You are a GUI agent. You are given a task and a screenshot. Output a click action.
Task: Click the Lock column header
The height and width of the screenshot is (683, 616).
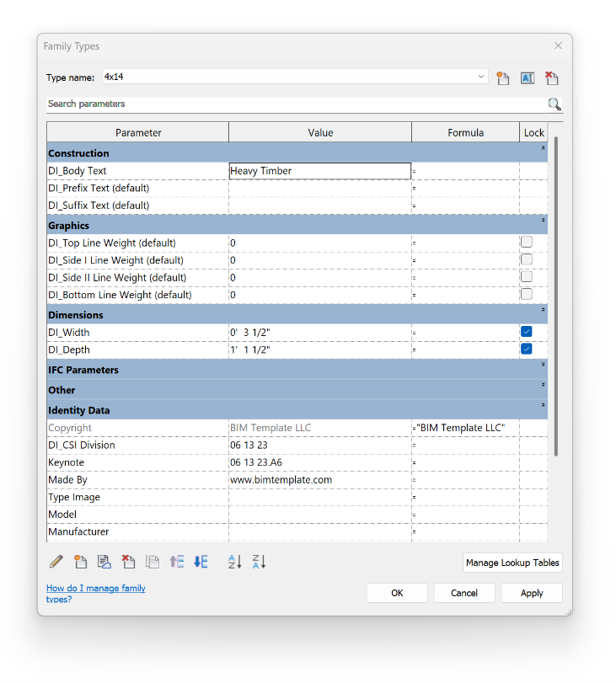coord(533,132)
